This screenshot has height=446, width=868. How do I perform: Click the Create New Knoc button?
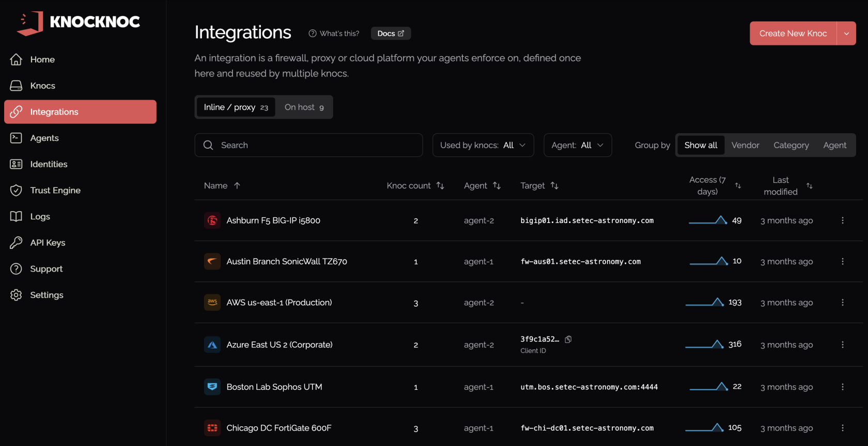click(793, 34)
